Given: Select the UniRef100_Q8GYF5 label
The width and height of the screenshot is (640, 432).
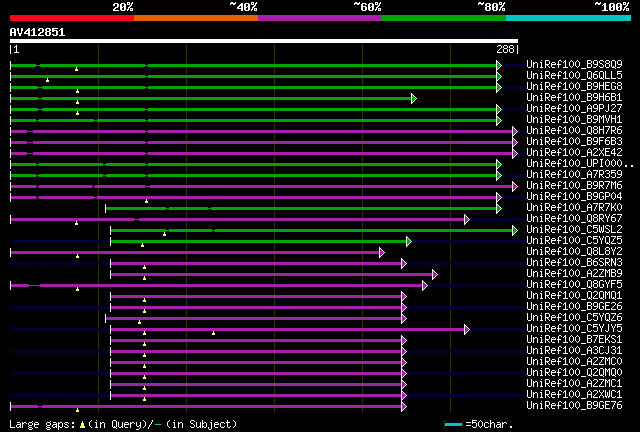Looking at the screenshot, I should tap(574, 285).
